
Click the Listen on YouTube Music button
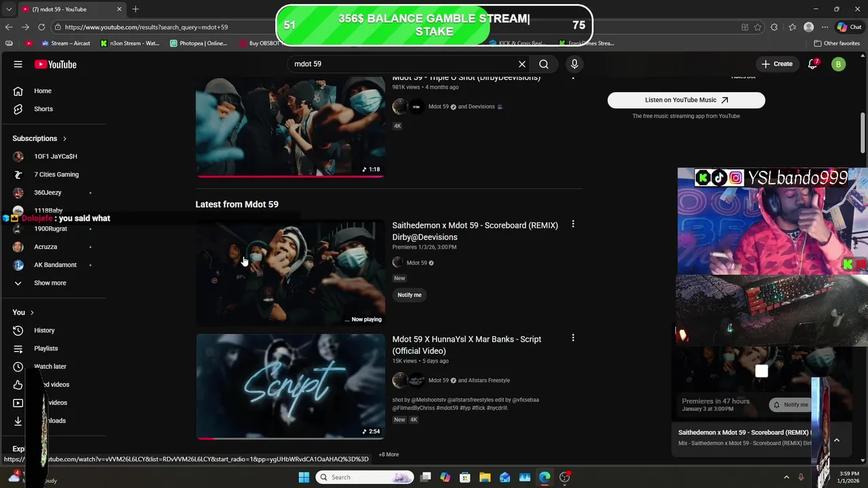(686, 100)
